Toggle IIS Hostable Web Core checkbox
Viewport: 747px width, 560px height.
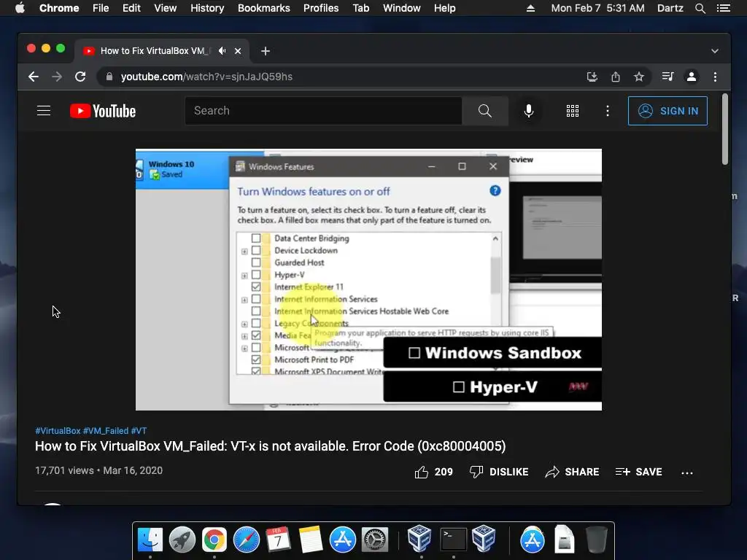click(256, 311)
